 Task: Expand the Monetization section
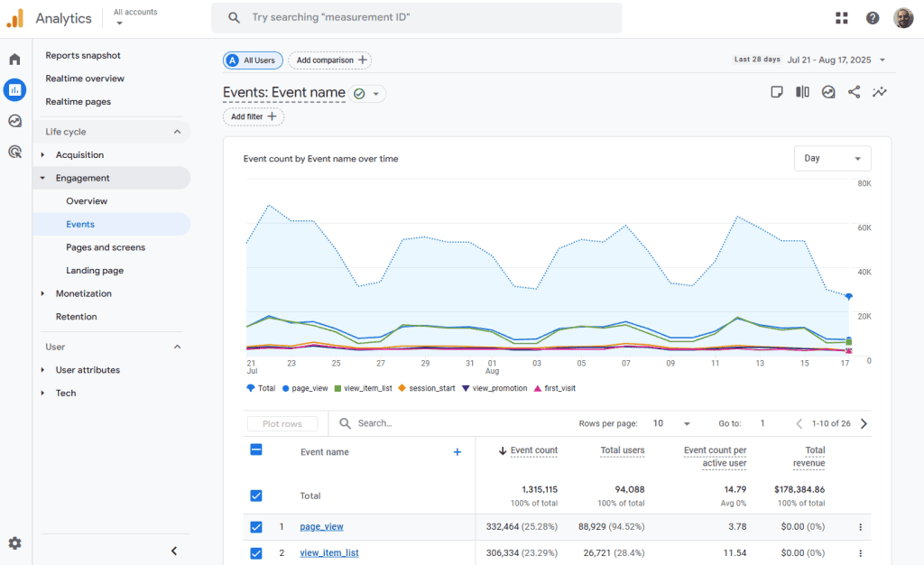click(x=83, y=293)
